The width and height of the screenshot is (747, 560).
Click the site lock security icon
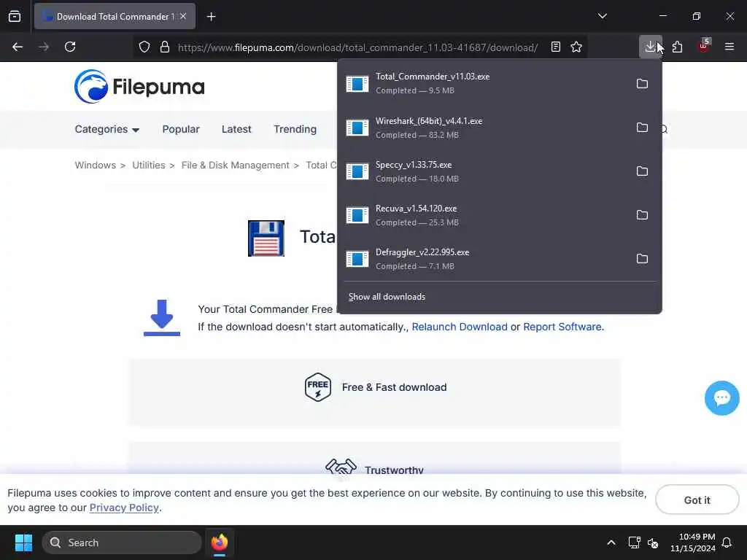[165, 47]
